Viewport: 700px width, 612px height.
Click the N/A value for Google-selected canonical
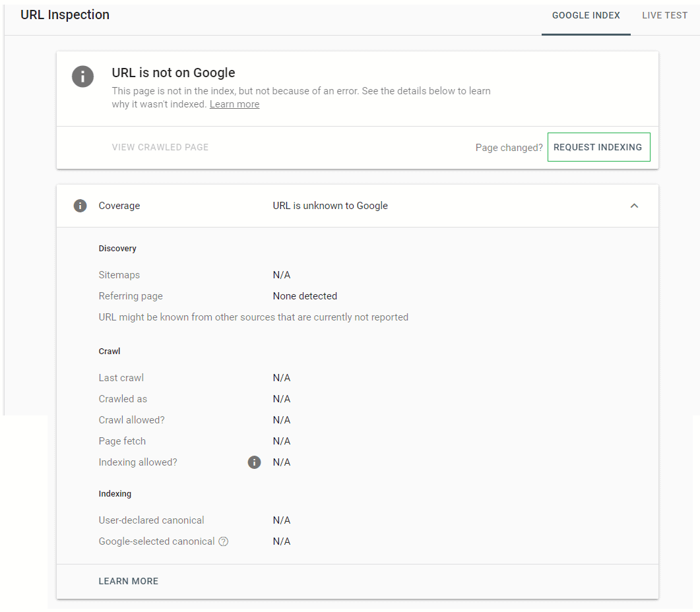pos(282,541)
